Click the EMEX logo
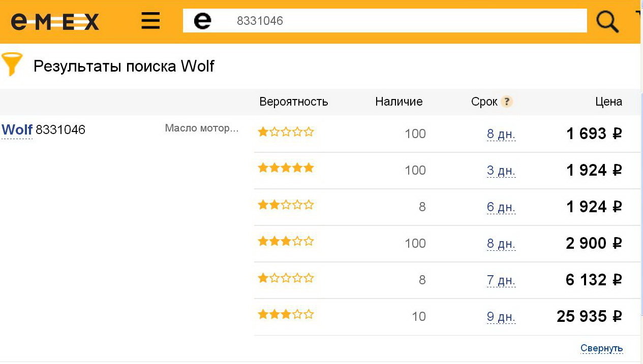Viewport: 643px width, 364px height. point(55,21)
